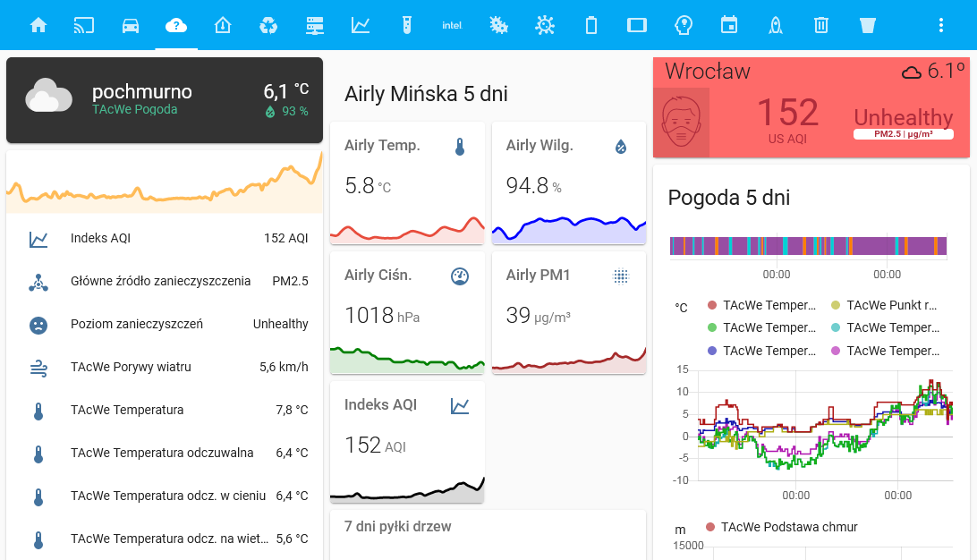The height and width of the screenshot is (560, 977).
Task: Open the Home tab icon
Action: coord(38,25)
